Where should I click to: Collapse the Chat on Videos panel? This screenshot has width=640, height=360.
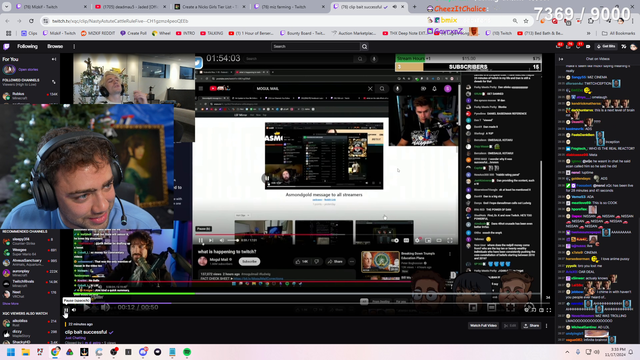561,59
